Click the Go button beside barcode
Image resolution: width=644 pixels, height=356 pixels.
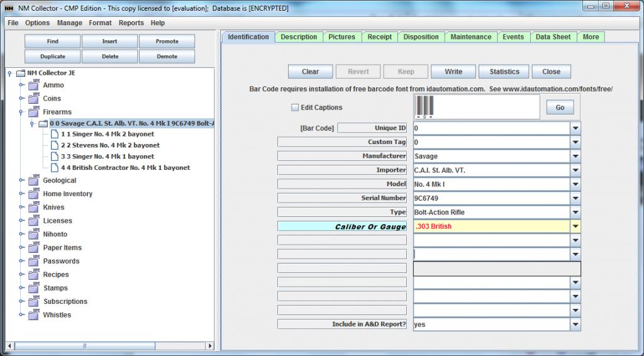click(x=560, y=107)
